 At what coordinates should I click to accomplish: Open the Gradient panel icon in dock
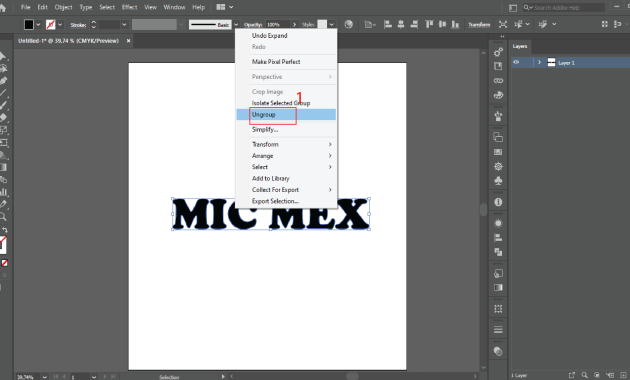498,288
